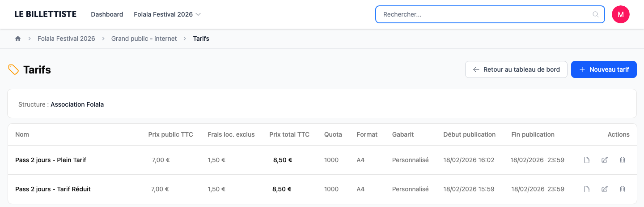The image size is (644, 207).
Task: Click the 18/02/2026 16:02 start date
Action: [x=469, y=160]
